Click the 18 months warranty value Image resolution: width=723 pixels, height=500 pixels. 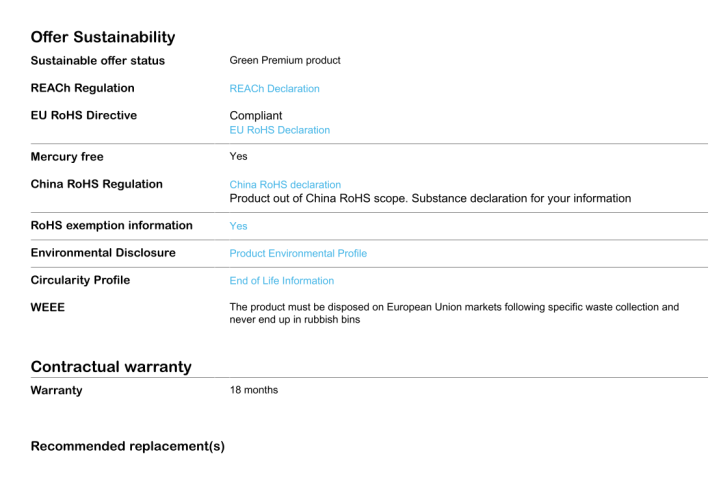(x=254, y=390)
